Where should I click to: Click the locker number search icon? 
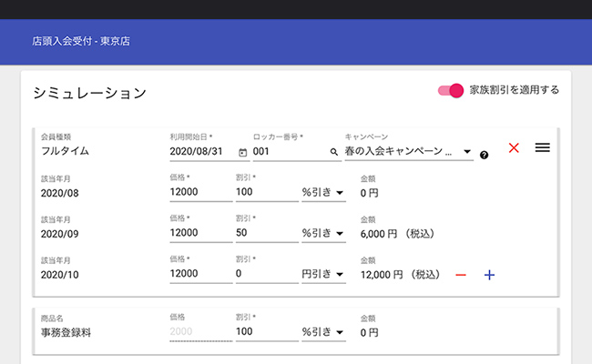333,152
